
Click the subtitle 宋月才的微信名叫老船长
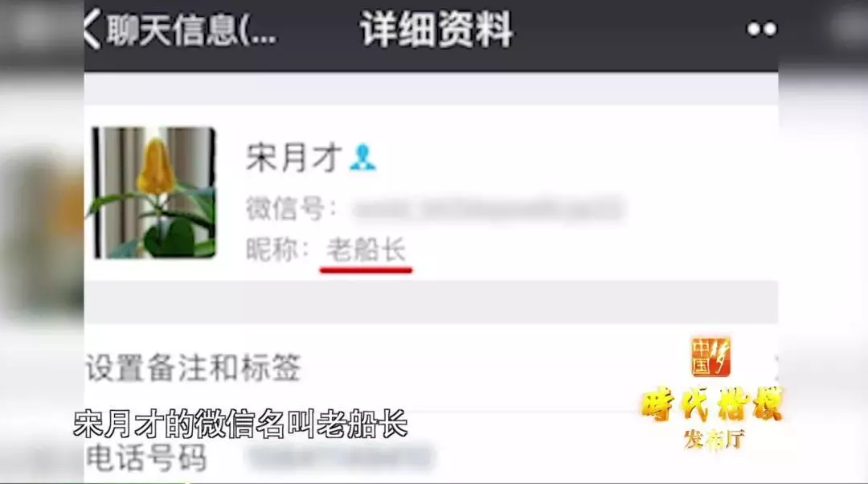click(x=241, y=425)
